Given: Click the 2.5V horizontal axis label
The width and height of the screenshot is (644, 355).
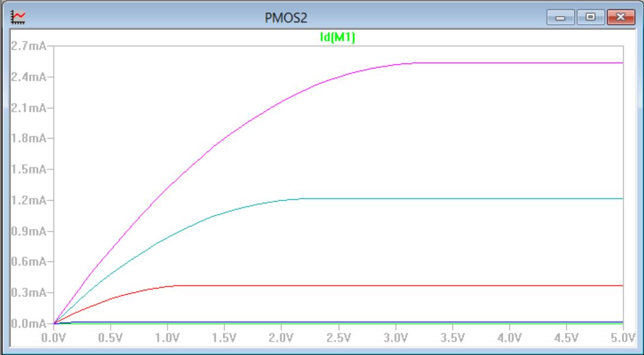Looking at the screenshot, I should point(338,338).
